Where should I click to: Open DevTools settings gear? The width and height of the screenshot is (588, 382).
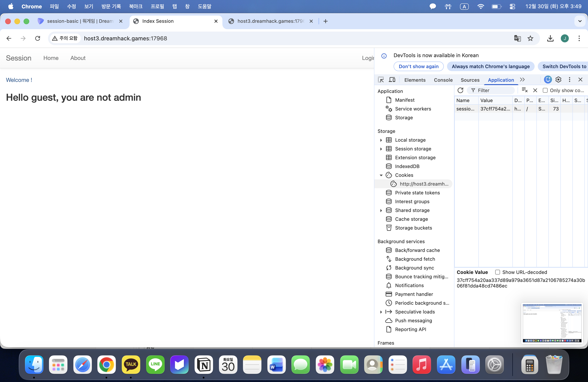[x=558, y=80]
